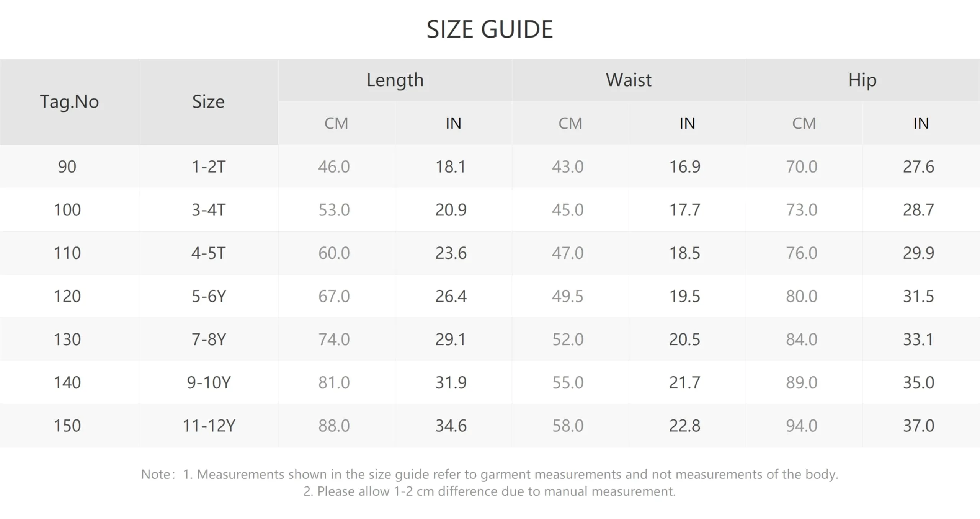Click the Hip header cell
This screenshot has width=980, height=519.
tap(863, 80)
